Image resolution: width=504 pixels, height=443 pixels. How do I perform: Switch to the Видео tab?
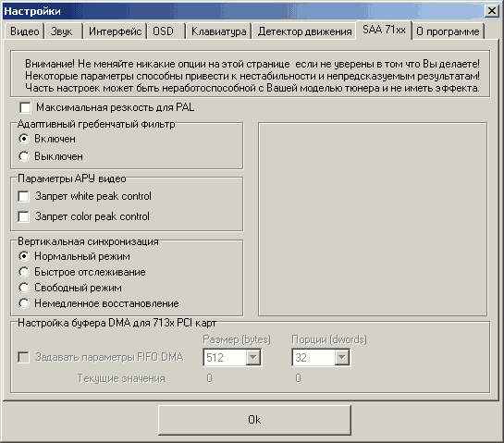[24, 31]
